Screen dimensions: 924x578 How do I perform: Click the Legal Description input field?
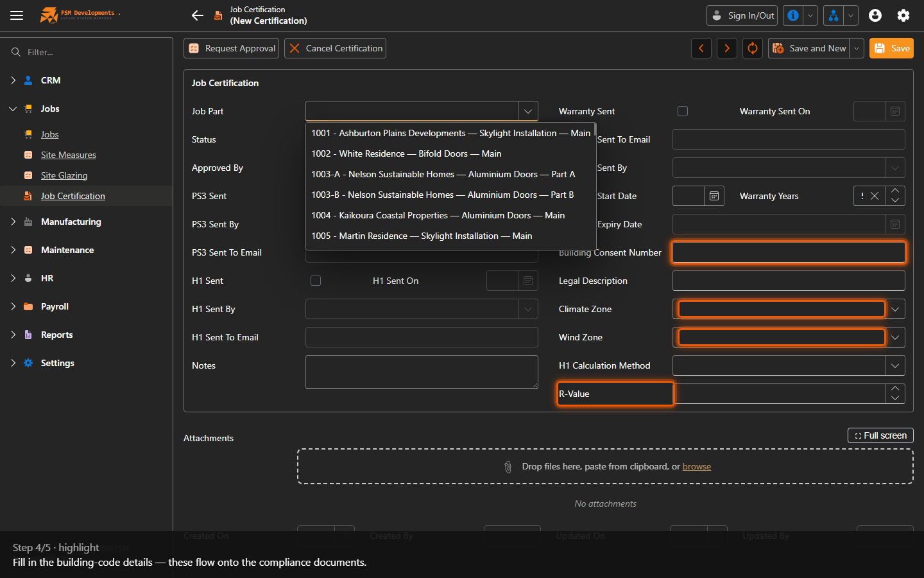789,281
